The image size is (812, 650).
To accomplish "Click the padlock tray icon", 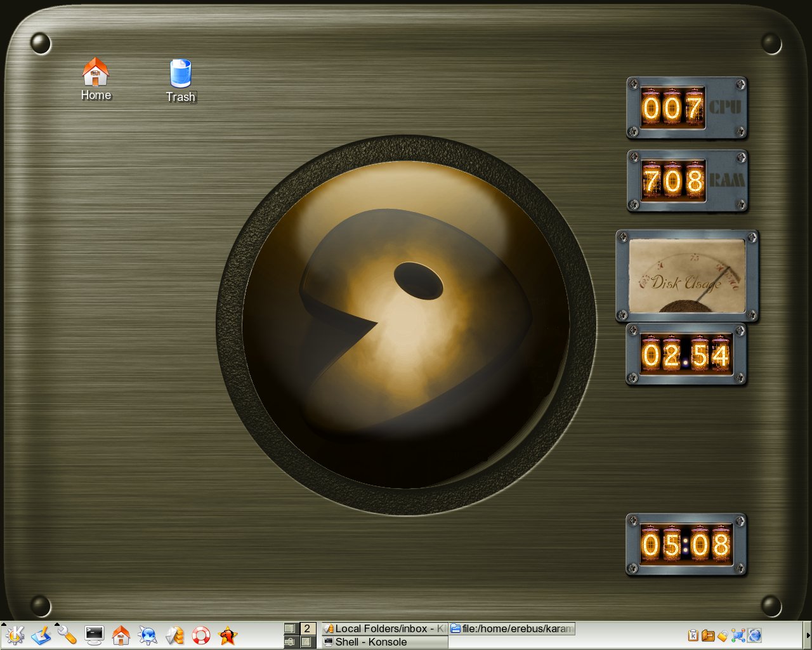I will point(723,635).
